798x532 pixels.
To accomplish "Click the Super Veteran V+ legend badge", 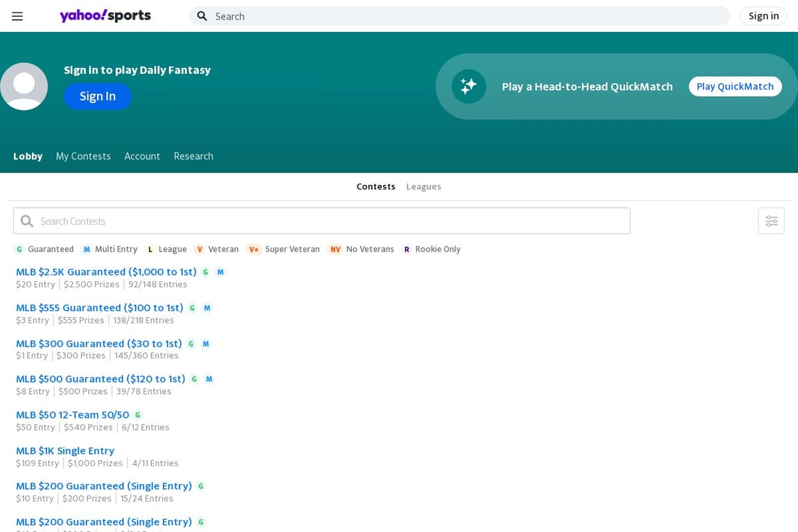I will tap(254, 249).
